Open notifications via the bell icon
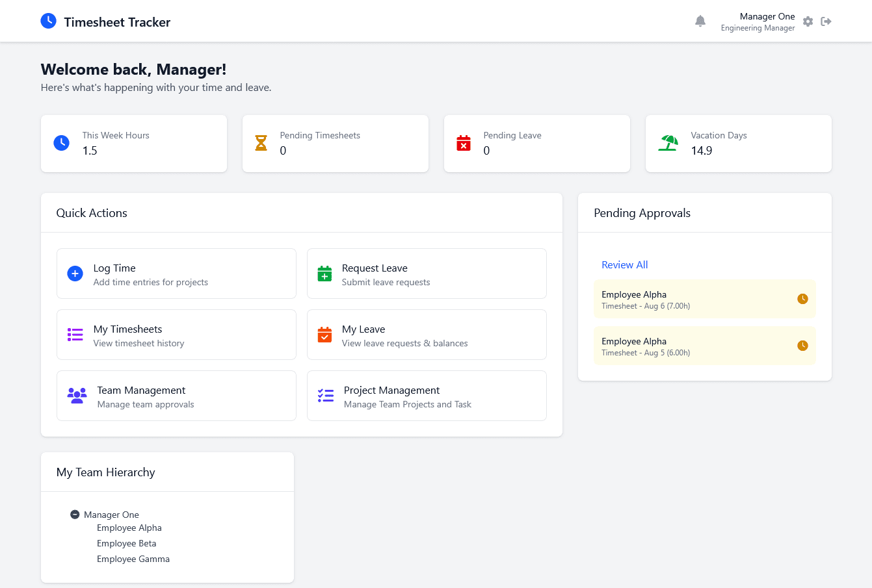The width and height of the screenshot is (872, 588). point(700,21)
